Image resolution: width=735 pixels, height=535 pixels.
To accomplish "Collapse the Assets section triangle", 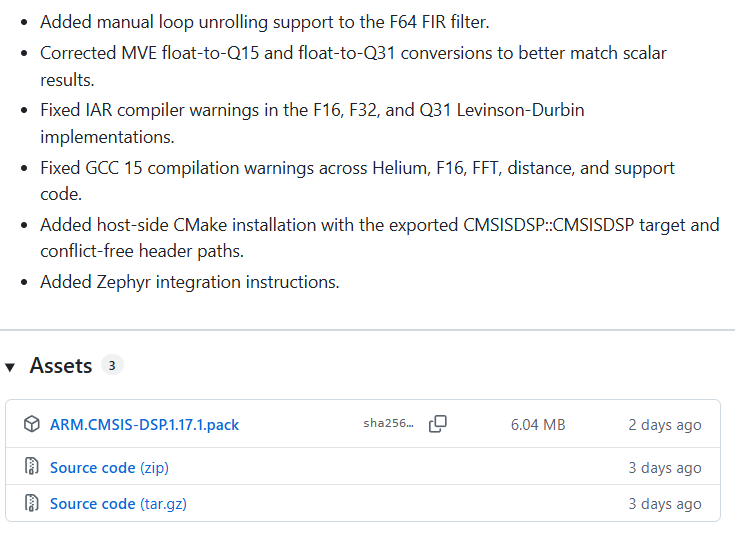I will click(10, 367).
